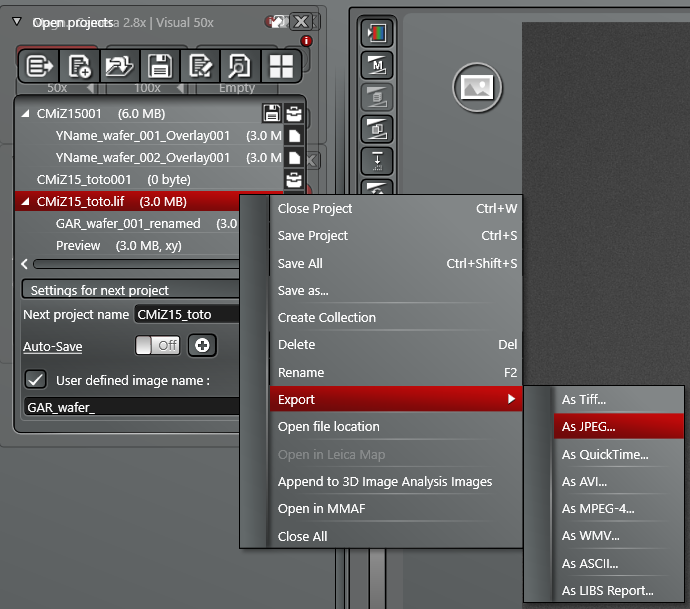
Task: Collapse the Open projects panel
Action: (16, 21)
